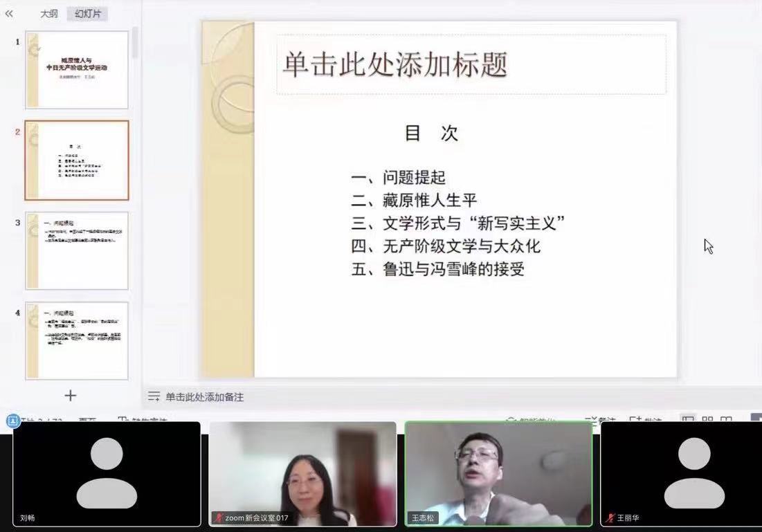
Task: Add a new slide with plus icon
Action: 70,396
